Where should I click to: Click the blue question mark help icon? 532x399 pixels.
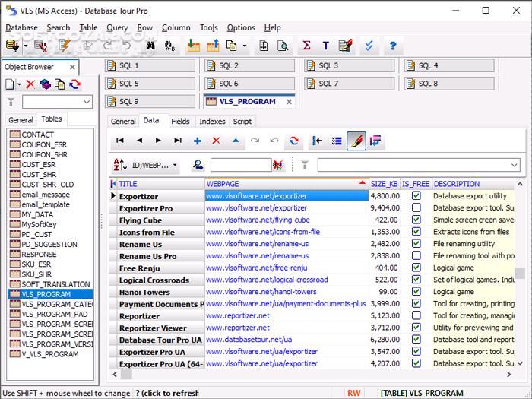pos(393,46)
